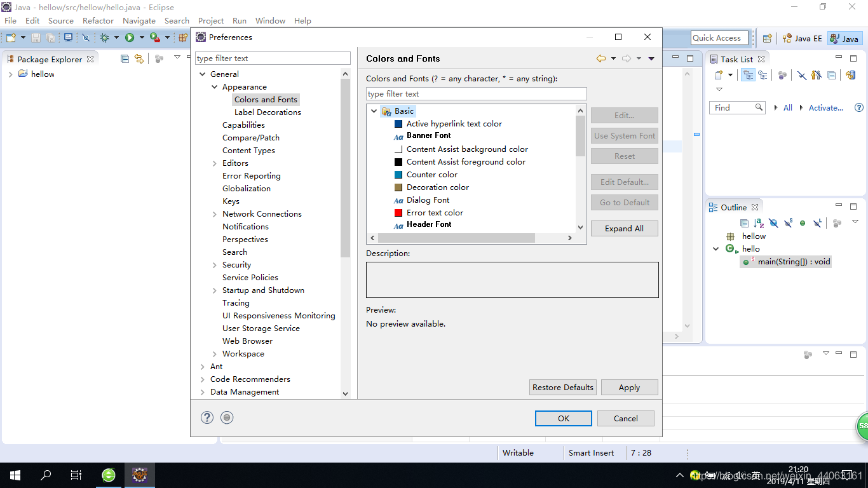Viewport: 868px width, 488px height.
Task: Open the Refactor menu
Action: click(98, 20)
